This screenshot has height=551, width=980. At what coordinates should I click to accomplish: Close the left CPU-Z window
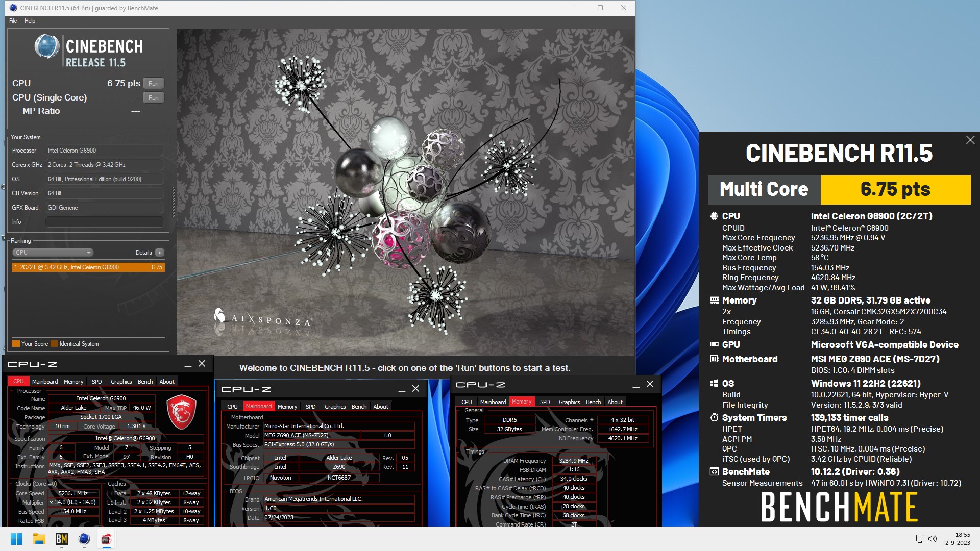[x=202, y=364]
